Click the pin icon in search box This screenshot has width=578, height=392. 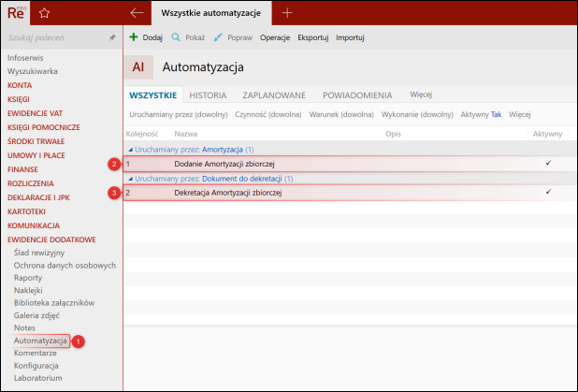click(x=112, y=37)
